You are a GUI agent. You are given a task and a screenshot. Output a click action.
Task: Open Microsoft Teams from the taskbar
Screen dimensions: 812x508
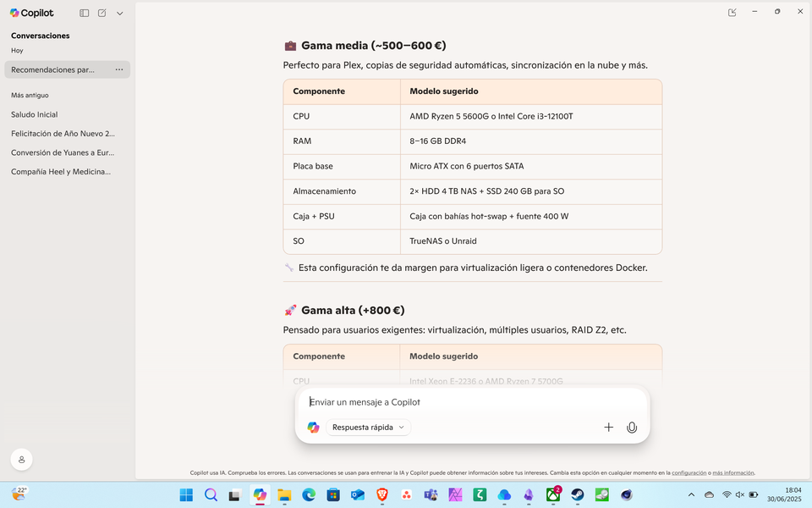point(431,495)
